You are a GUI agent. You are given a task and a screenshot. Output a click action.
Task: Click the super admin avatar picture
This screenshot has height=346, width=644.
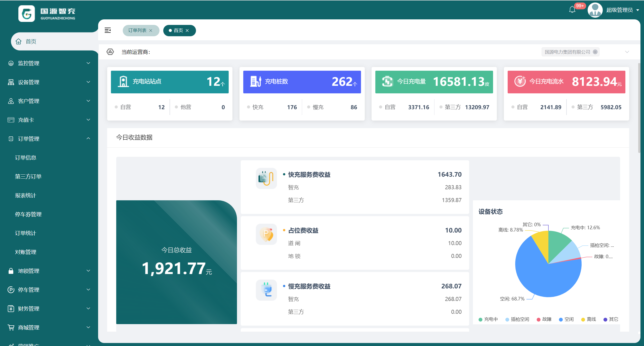click(x=595, y=10)
